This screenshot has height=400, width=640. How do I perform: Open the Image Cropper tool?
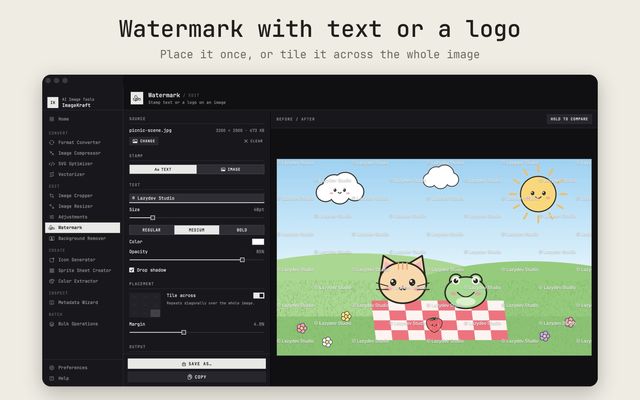[x=82, y=196]
